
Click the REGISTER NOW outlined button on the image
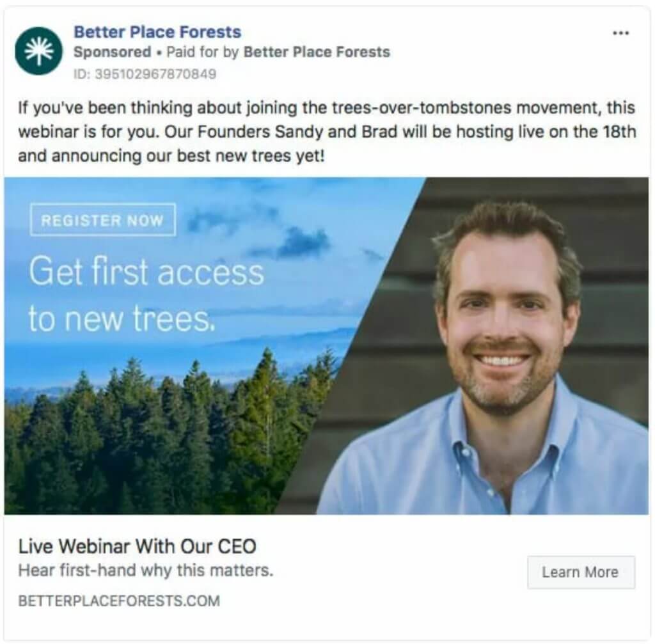[103, 220]
